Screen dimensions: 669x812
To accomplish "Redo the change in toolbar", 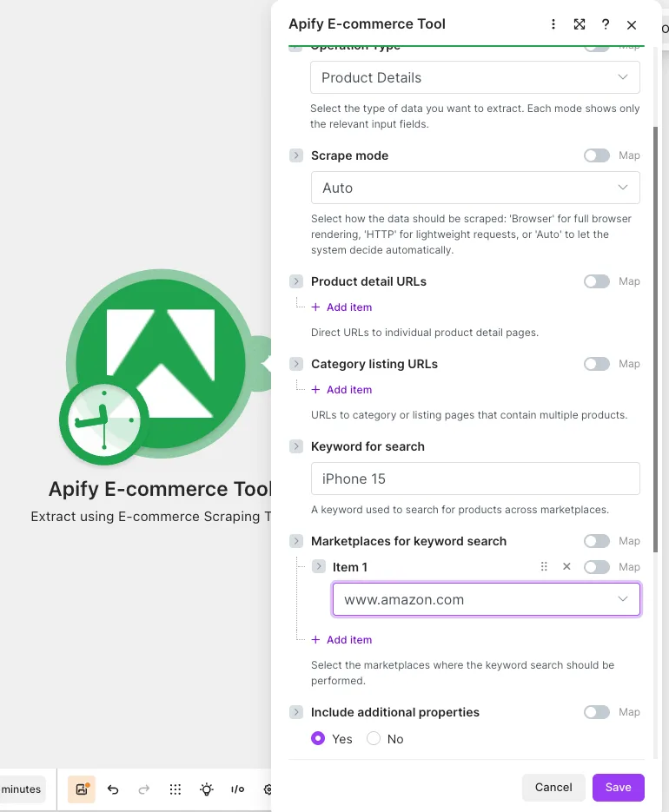I will click(144, 789).
